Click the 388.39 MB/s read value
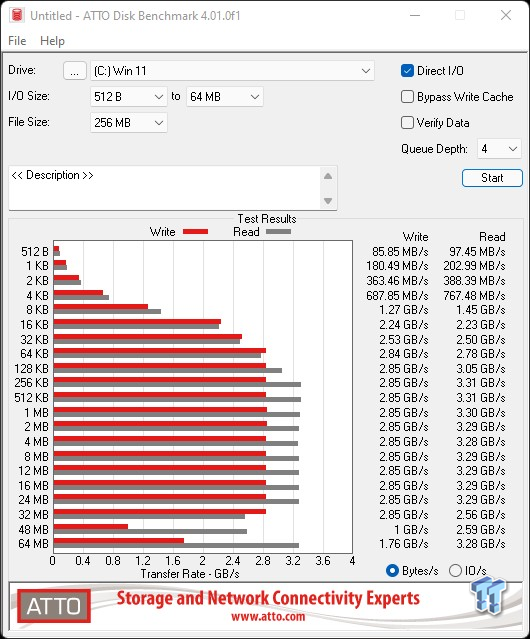Image resolution: width=530 pixels, height=639 pixels. coord(474,281)
